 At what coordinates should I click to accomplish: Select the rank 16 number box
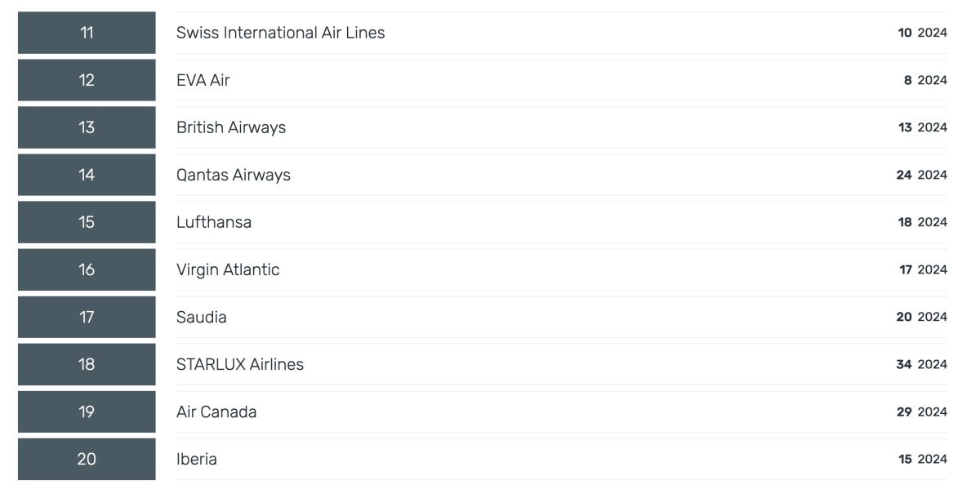pyautogui.click(x=87, y=269)
